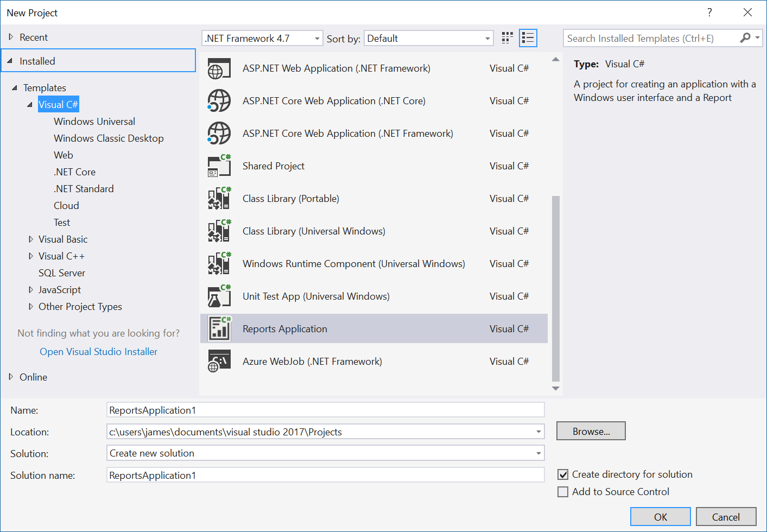The width and height of the screenshot is (767, 532).
Task: Click the ASP.NET Core Web Application (.NET Framework) icon
Action: click(x=219, y=134)
